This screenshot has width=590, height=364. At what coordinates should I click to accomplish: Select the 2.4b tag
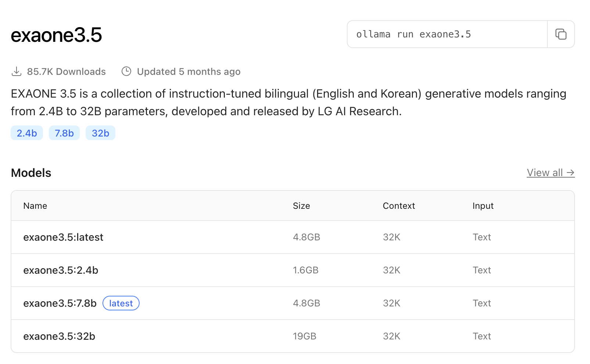(27, 133)
